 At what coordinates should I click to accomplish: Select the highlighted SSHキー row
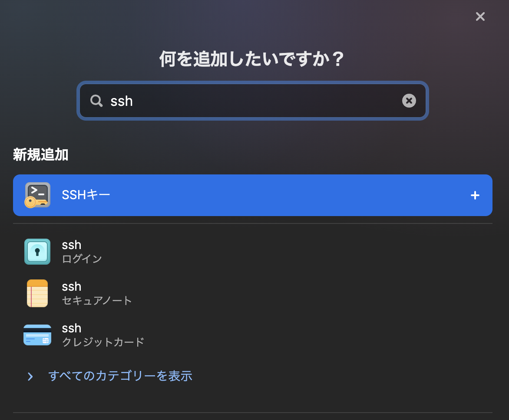tap(252, 195)
